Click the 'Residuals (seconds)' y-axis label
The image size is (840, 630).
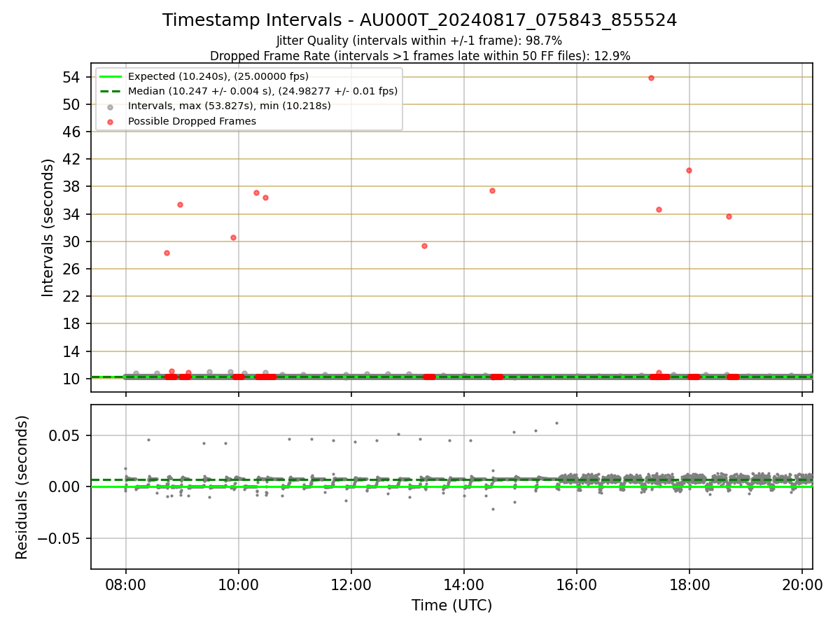(x=22, y=487)
